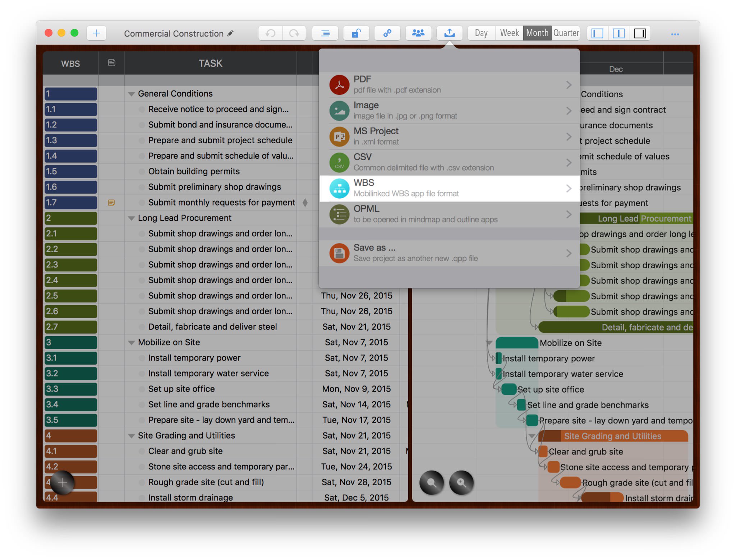Collapse the Long Lead Procurement group
The height and width of the screenshot is (560, 736).
click(131, 218)
